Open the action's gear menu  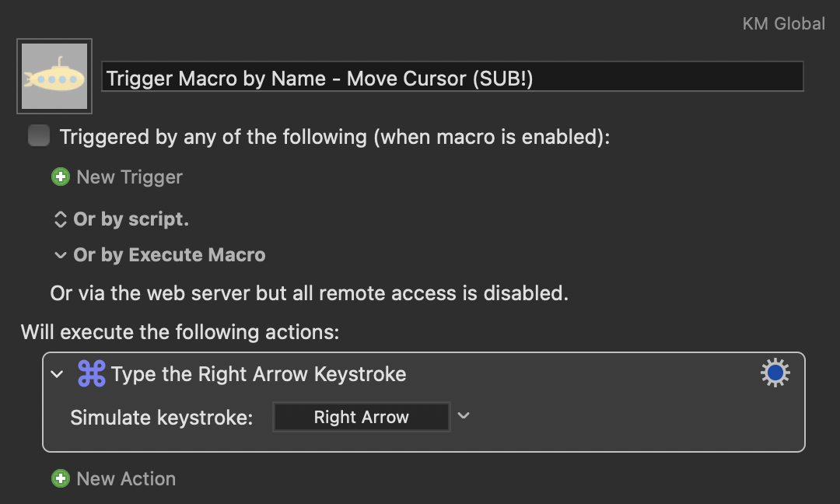[775, 373]
